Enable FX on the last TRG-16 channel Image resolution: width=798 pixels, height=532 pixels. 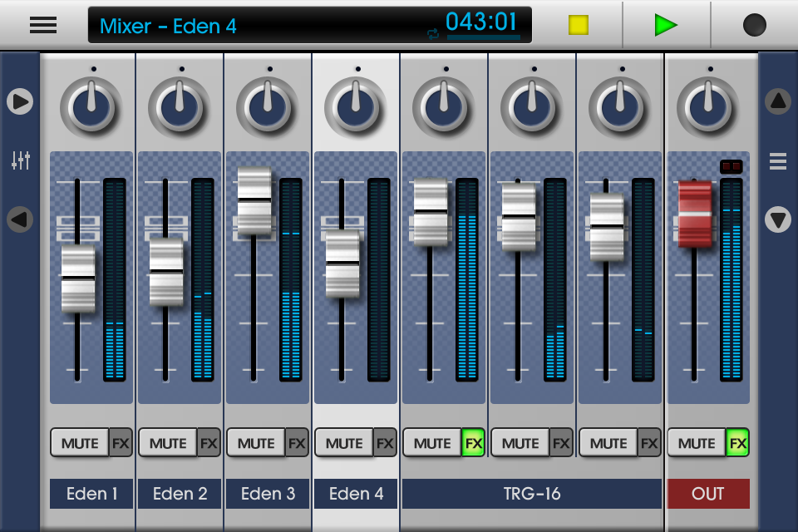click(x=649, y=443)
